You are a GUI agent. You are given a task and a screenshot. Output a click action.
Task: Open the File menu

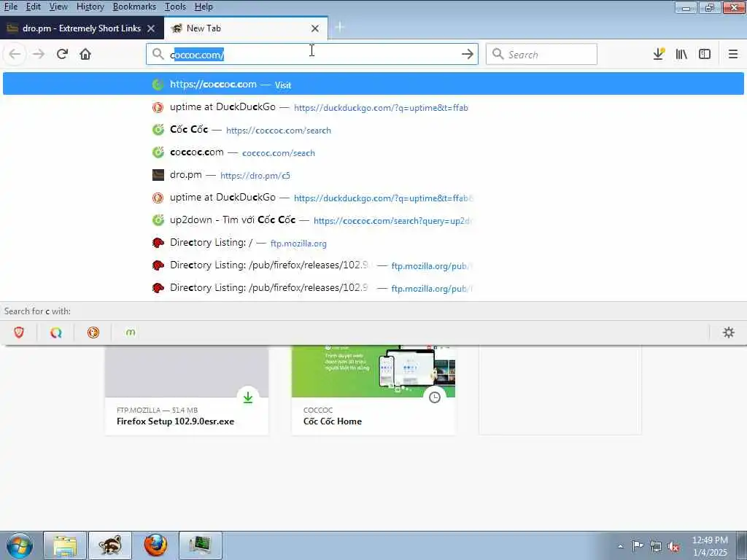pos(10,7)
